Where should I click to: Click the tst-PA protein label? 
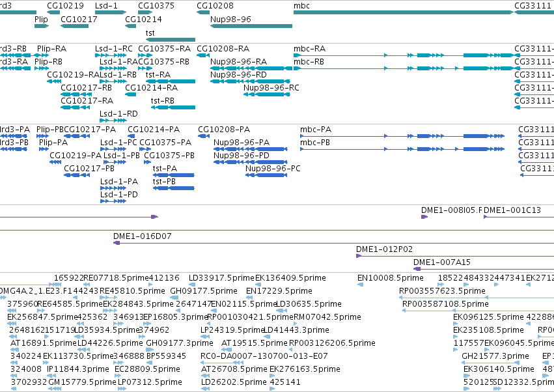(165, 169)
